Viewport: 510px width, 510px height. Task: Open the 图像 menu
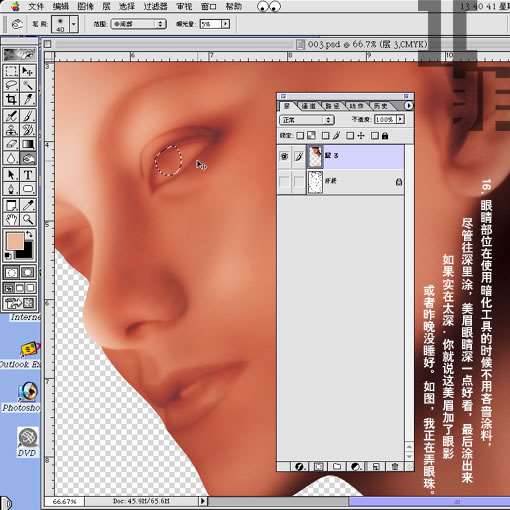[x=85, y=6]
